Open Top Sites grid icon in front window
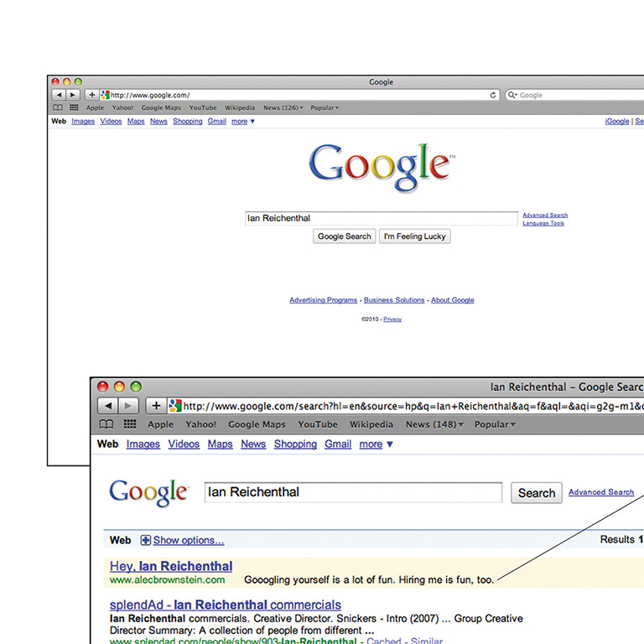 [130, 424]
